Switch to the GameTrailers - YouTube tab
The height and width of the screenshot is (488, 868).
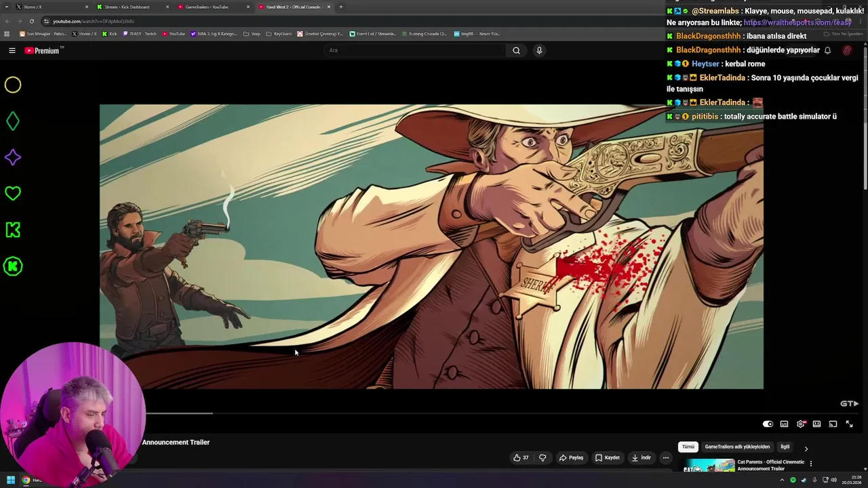(214, 7)
